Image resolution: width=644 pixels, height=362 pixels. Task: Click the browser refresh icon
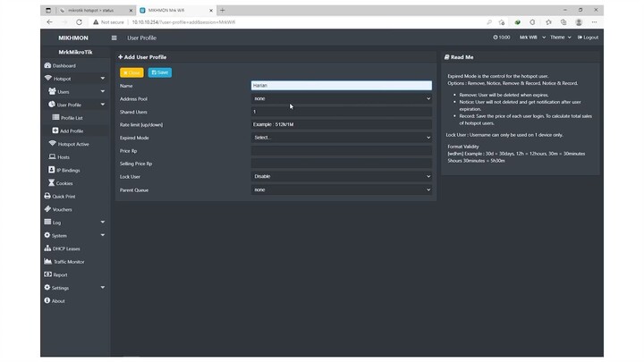tap(79, 22)
